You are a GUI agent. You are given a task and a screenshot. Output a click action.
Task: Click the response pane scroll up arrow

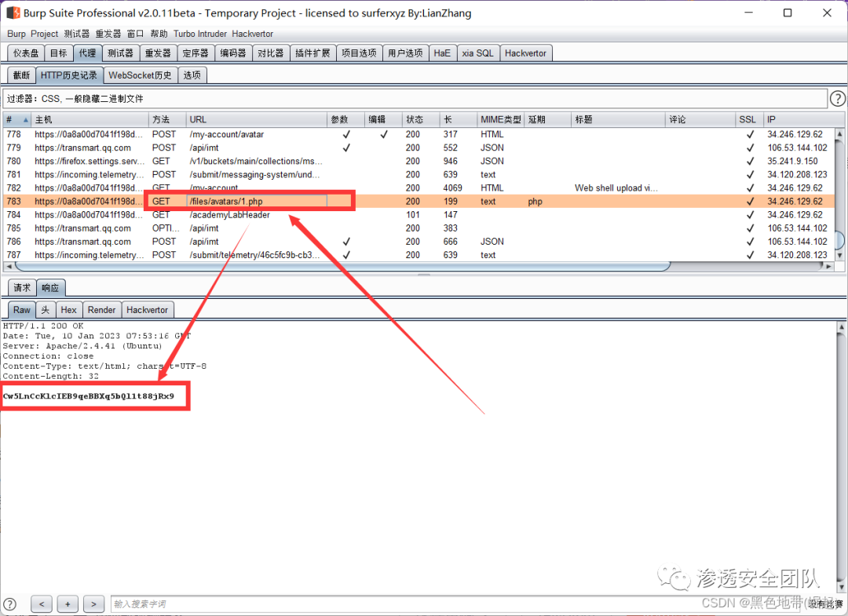pyautogui.click(x=841, y=326)
